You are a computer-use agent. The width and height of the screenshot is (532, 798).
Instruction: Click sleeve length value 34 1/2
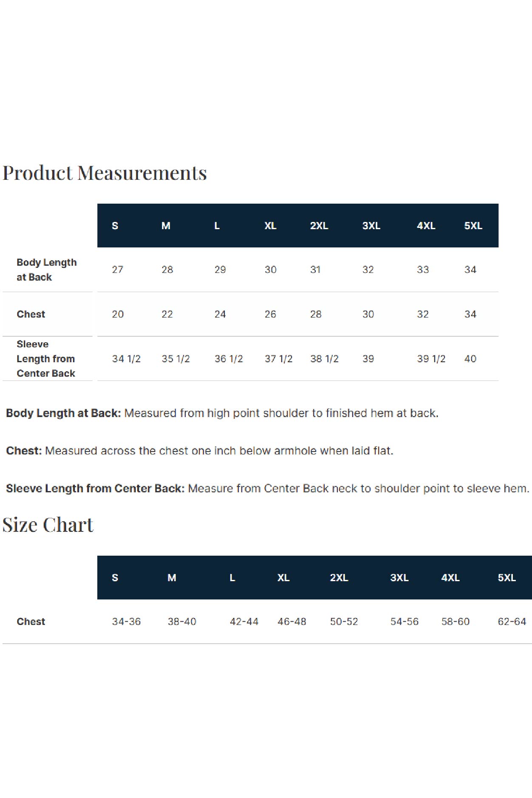[126, 359]
